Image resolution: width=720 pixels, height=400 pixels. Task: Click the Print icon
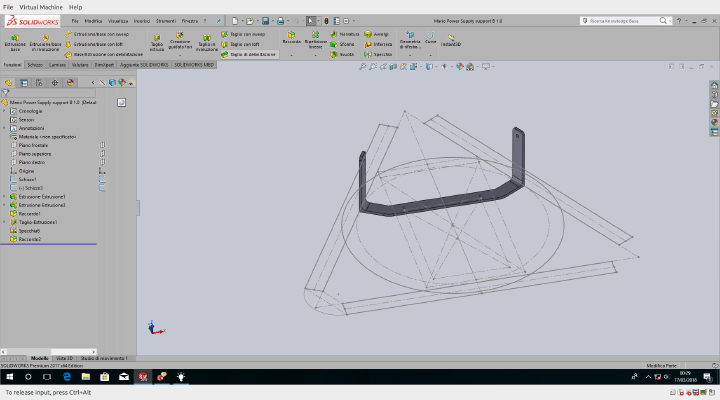tap(281, 21)
